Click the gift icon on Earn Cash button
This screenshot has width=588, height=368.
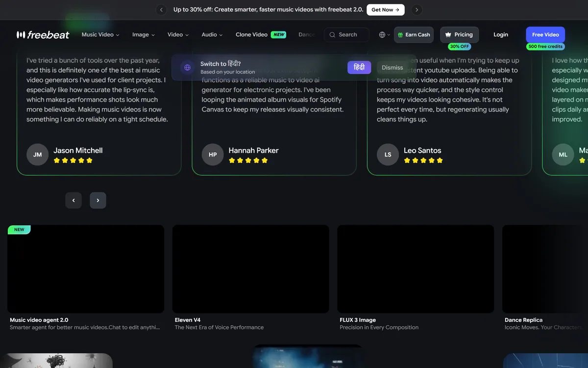[400, 35]
